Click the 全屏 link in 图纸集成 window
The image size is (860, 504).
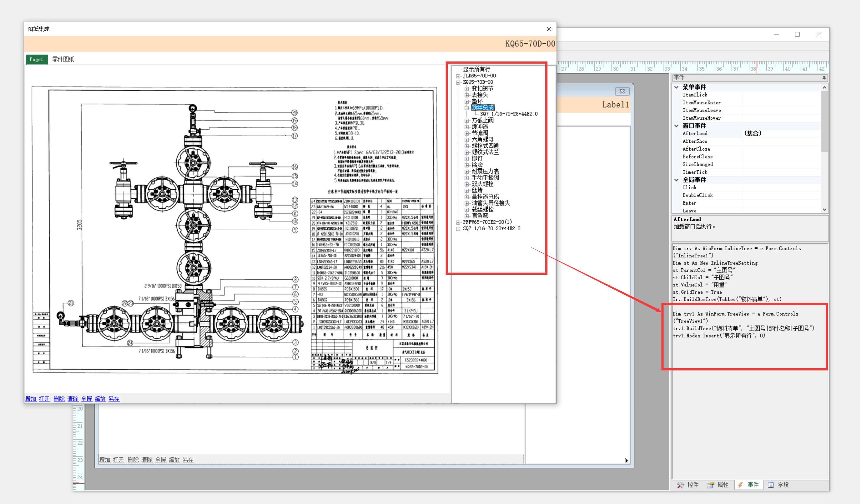click(x=87, y=399)
